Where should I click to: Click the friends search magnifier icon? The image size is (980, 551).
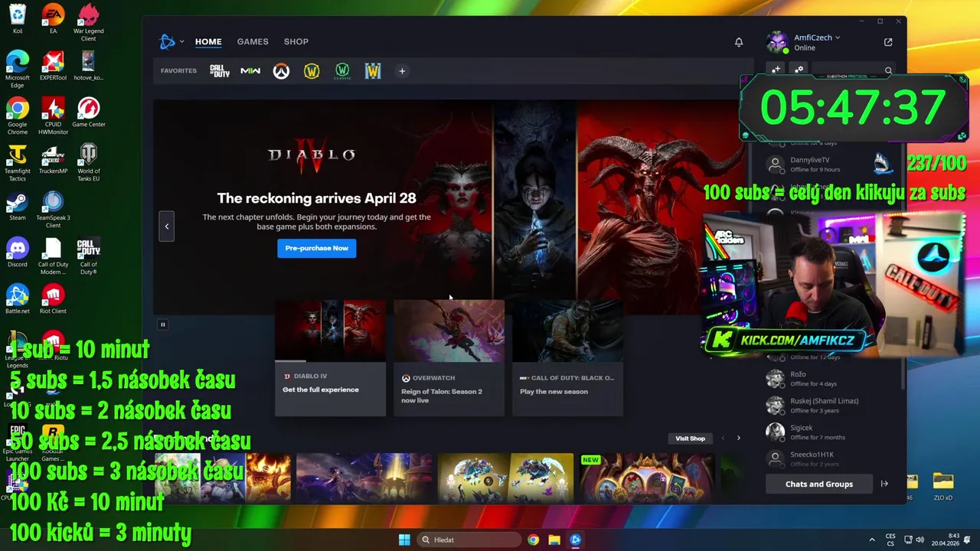(888, 70)
